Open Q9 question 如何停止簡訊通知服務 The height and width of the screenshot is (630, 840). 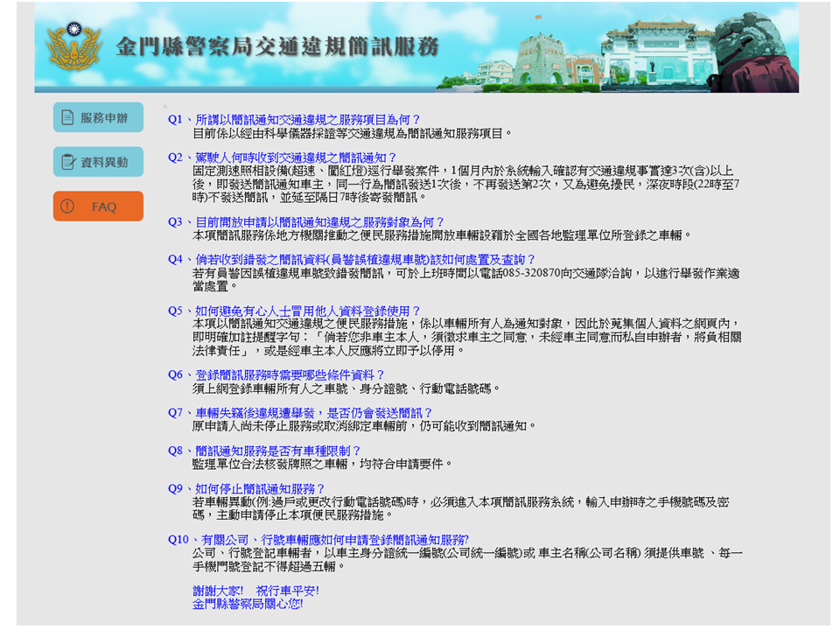point(246,489)
